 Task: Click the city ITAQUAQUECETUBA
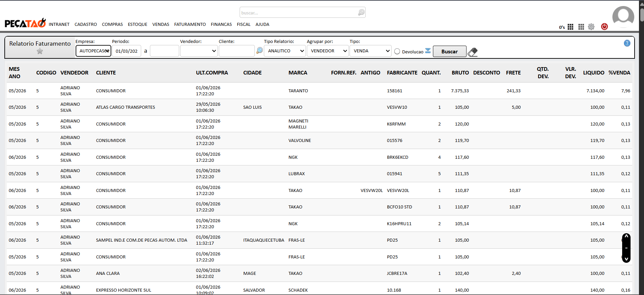264,240
